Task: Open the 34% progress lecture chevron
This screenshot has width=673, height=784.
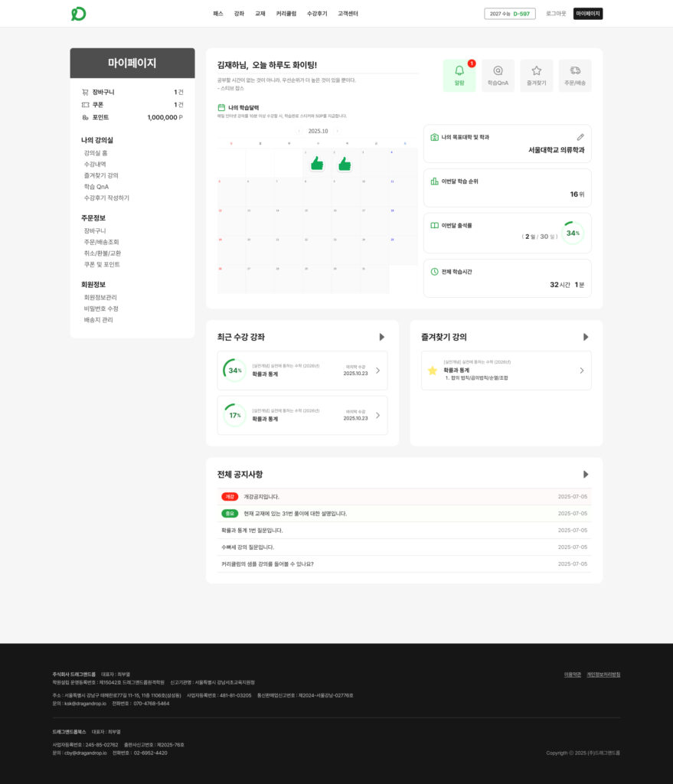Action: [377, 371]
